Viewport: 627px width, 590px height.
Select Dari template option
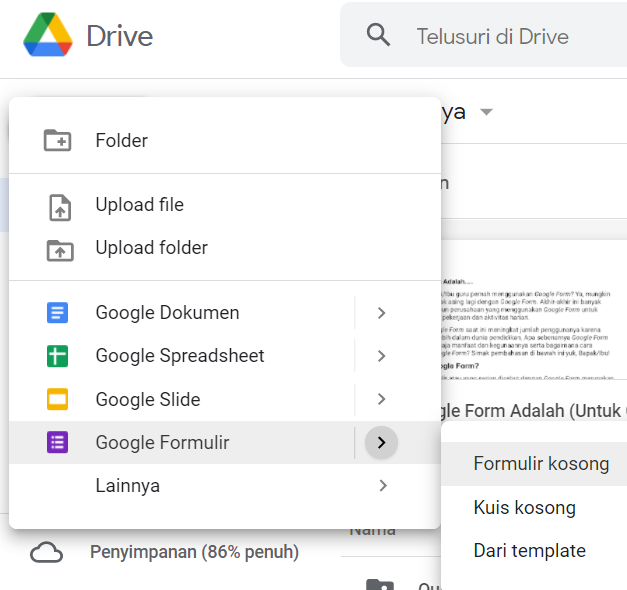point(529,551)
